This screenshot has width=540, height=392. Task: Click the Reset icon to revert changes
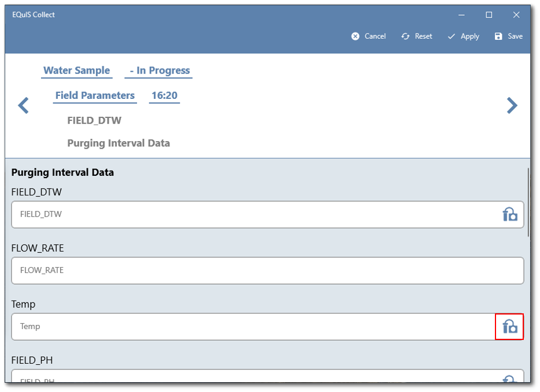404,36
